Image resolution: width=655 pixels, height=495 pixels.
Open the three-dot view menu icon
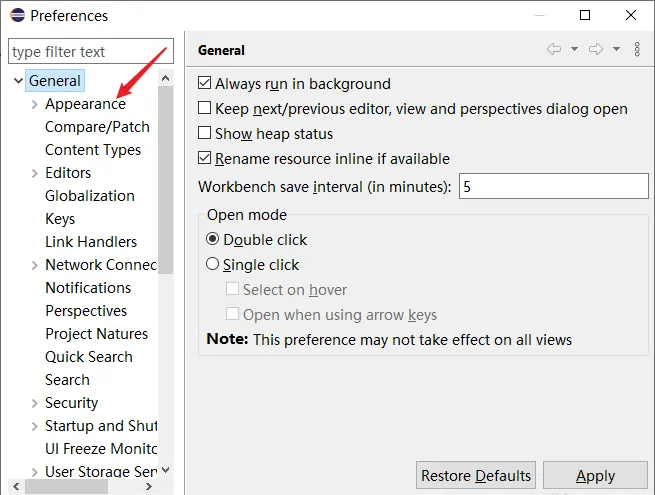638,49
